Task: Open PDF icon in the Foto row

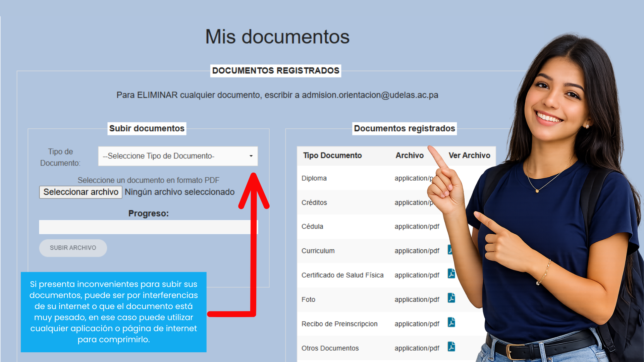Action: coord(451,298)
